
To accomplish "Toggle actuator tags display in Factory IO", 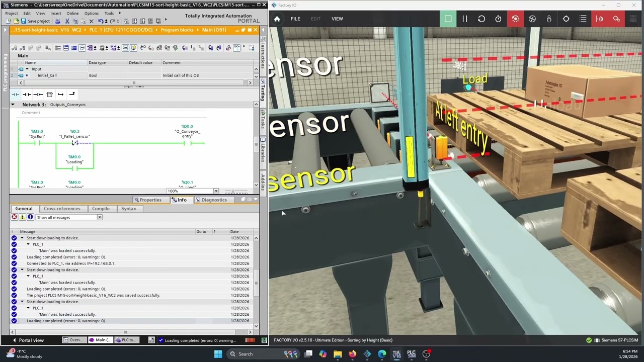I will 616,19.
